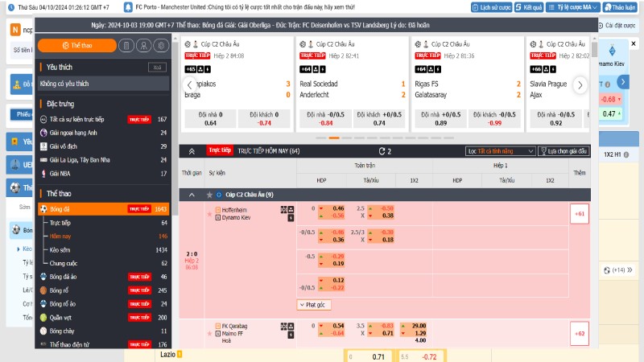
Task: Collapse all leagues with double-chevron icon
Action: click(192, 151)
